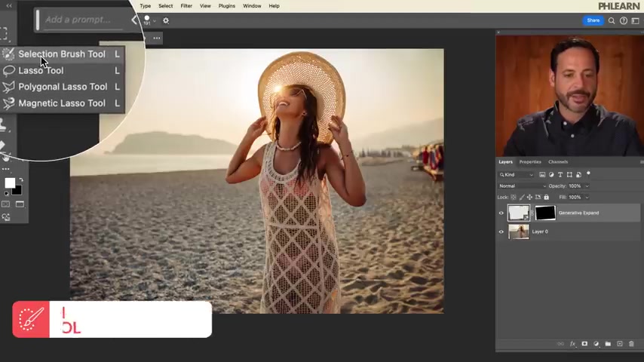
Task: Switch to the Layers tab
Action: pyautogui.click(x=505, y=162)
